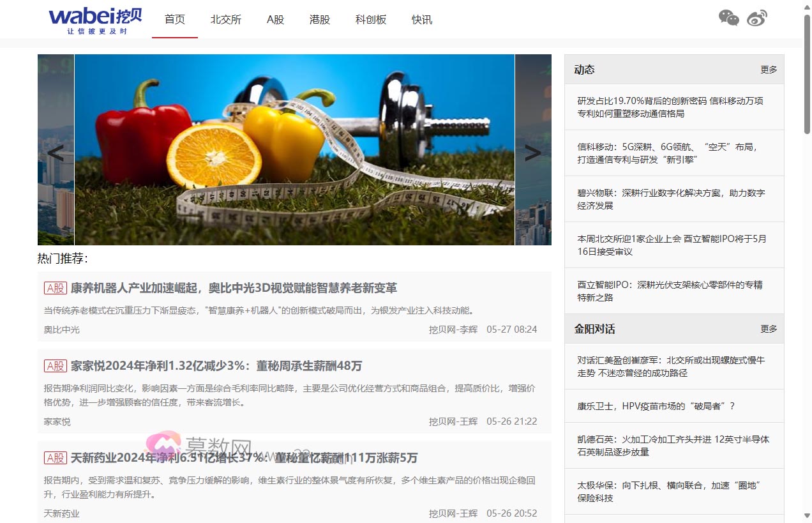Image resolution: width=812 pixels, height=523 pixels.
Task: Click the A股 tag beside 康养机器人 headline
Action: click(x=55, y=287)
